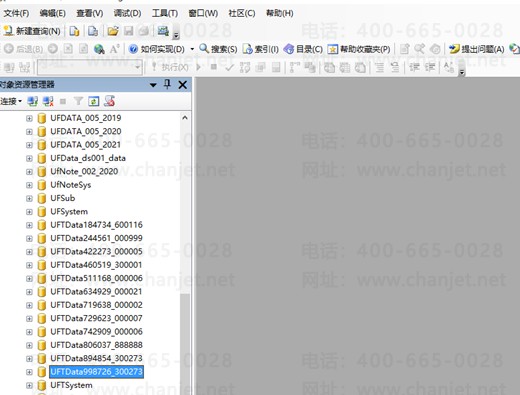Refresh the Object Explorer tree
Image resolution: width=520 pixels, height=395 pixels.
(x=94, y=101)
